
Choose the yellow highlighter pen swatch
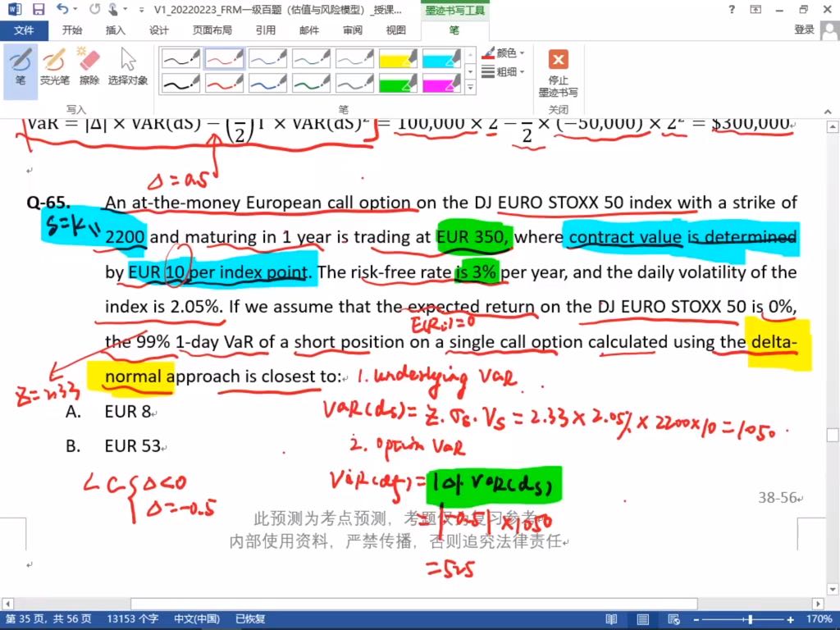397,58
